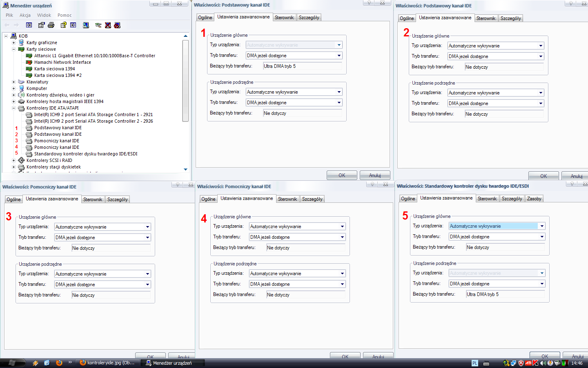The image size is (588, 368).
Task: Open Tryb transferu dropdown under Urządzenie podrzędne, IDE/ESDI window
Action: pos(542,284)
